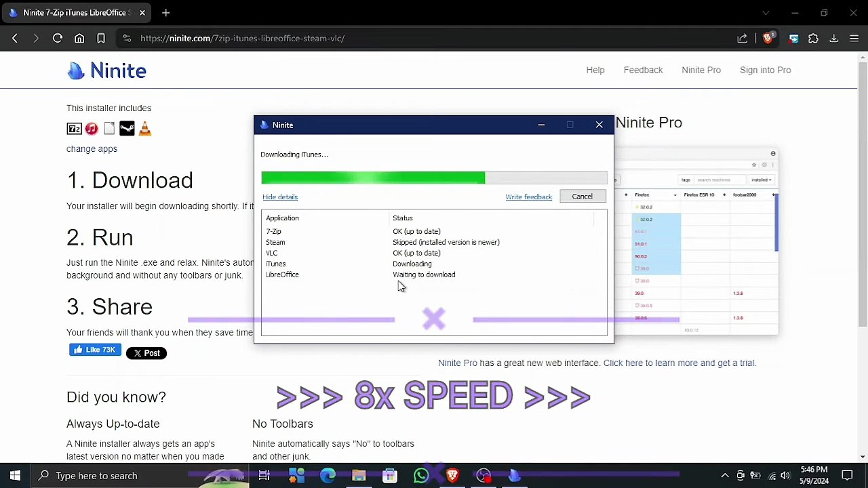This screenshot has height=488, width=868.
Task: Launch Microsoft Edge from the taskbar
Action: click(328, 476)
